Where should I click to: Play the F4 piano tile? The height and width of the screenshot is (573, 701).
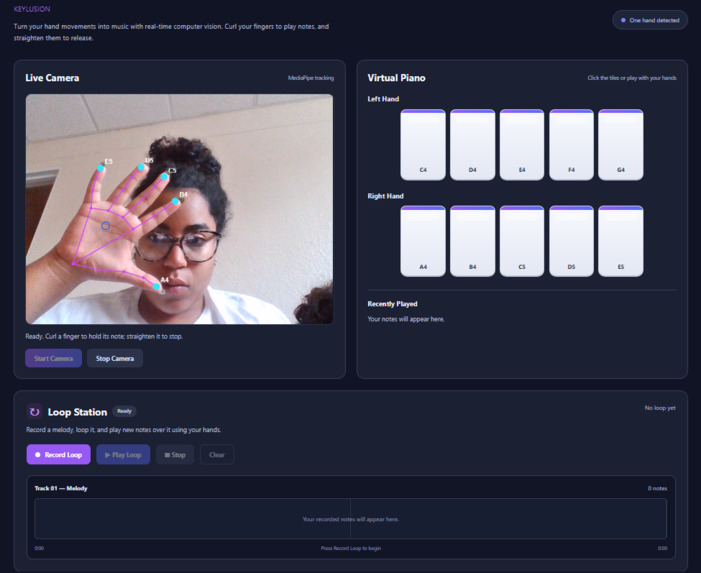(571, 145)
